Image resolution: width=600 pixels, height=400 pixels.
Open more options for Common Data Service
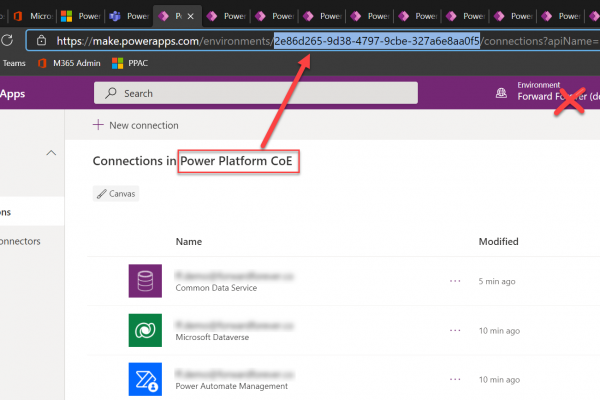point(455,281)
